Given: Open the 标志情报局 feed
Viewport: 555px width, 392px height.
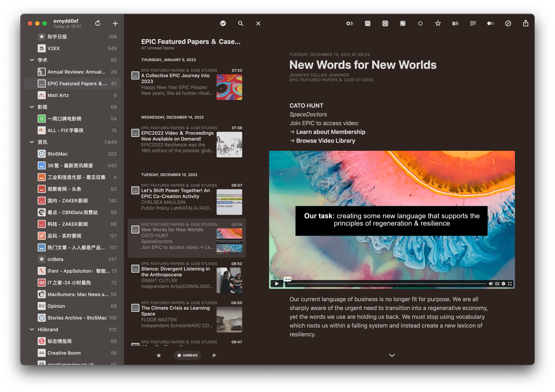Looking at the screenshot, I should 72,341.
